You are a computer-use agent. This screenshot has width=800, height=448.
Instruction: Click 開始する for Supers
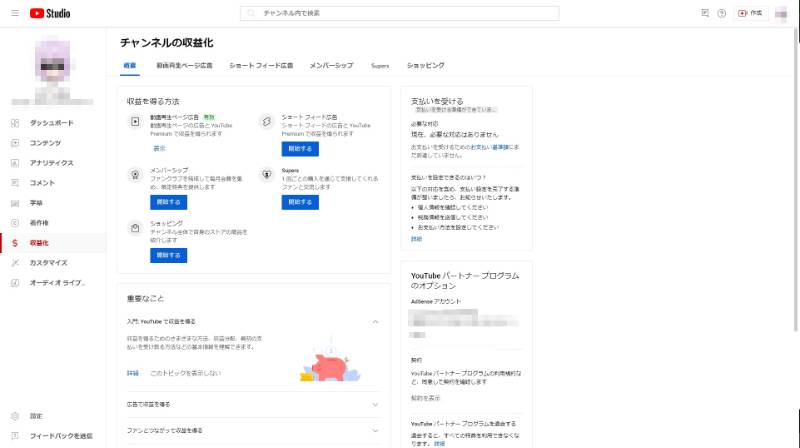(x=300, y=202)
